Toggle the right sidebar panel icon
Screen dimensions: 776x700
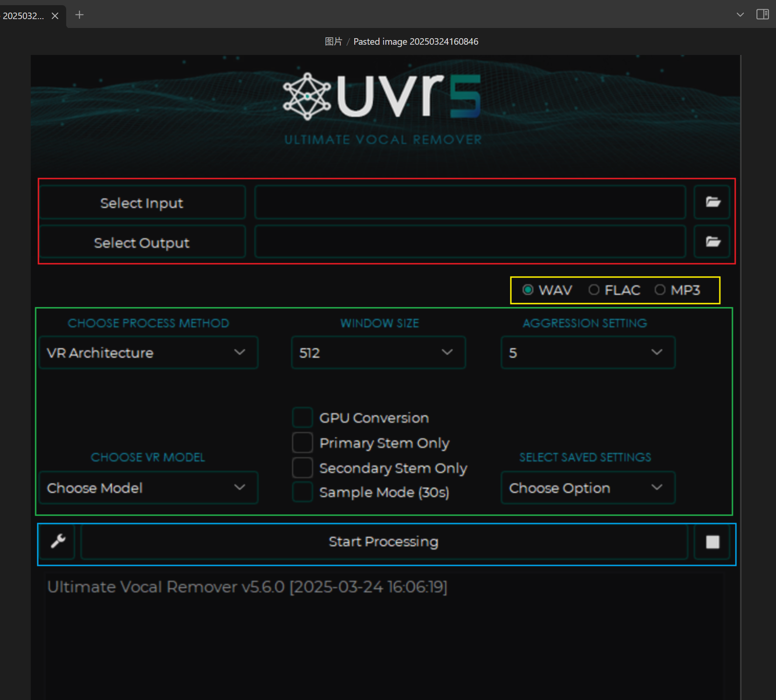click(762, 14)
